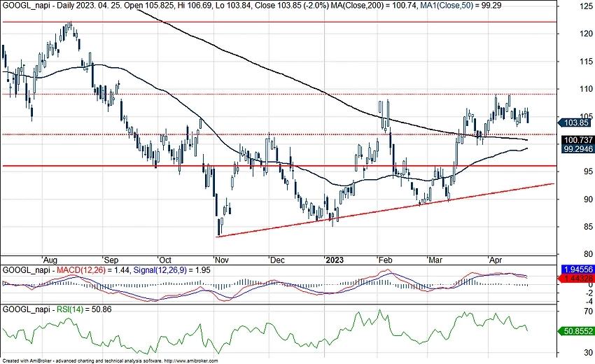Click the 50.8552 RSI value label

pyautogui.click(x=577, y=331)
